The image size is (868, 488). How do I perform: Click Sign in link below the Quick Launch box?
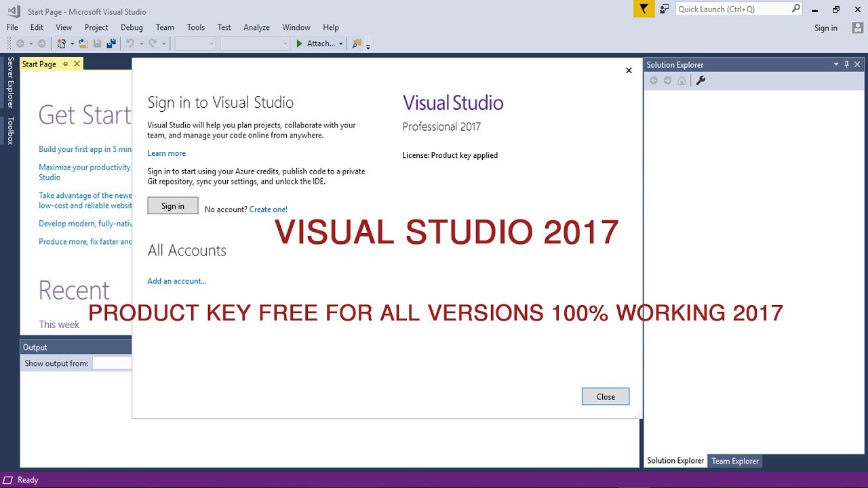(x=826, y=28)
